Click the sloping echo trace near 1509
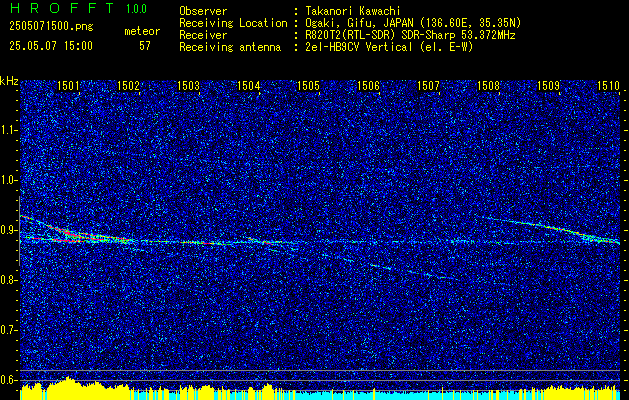The height and width of the screenshot is (400, 629). pos(558,229)
